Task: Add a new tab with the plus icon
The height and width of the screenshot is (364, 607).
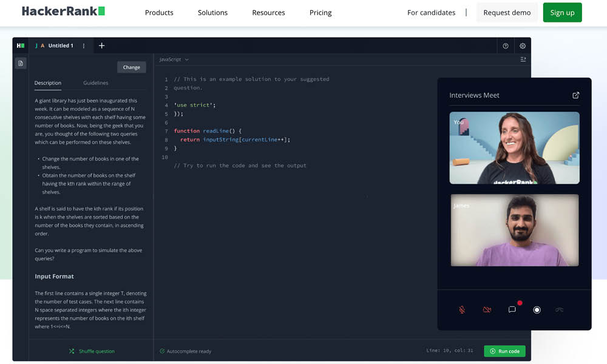Action: (x=101, y=45)
